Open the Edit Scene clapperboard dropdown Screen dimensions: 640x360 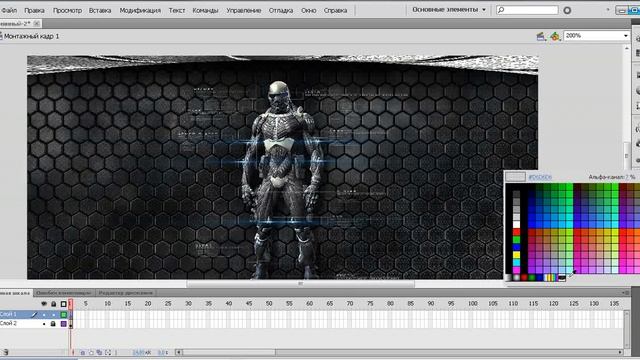pyautogui.click(x=541, y=37)
